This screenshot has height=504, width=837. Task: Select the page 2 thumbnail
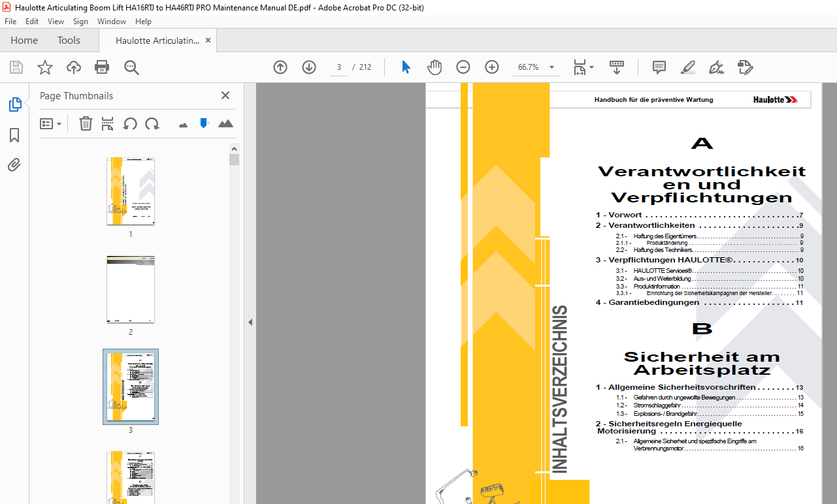[x=131, y=290]
